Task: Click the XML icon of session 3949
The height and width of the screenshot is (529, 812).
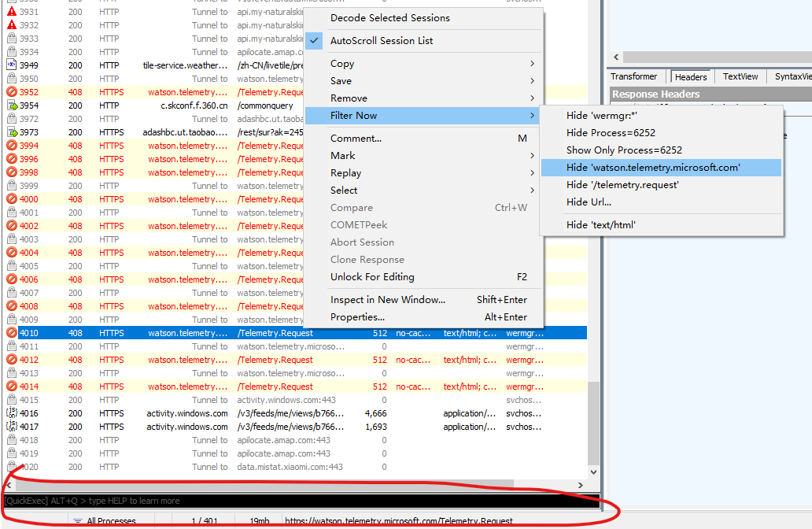Action: (x=11, y=65)
